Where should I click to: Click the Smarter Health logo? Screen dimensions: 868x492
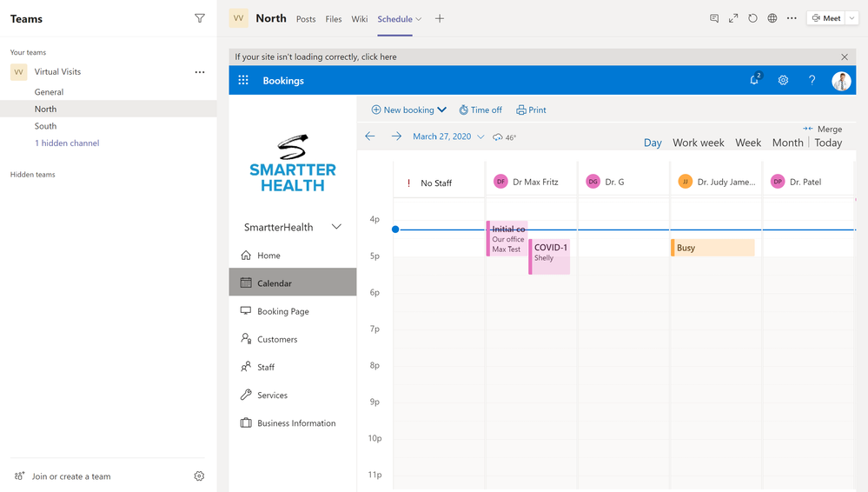click(292, 163)
